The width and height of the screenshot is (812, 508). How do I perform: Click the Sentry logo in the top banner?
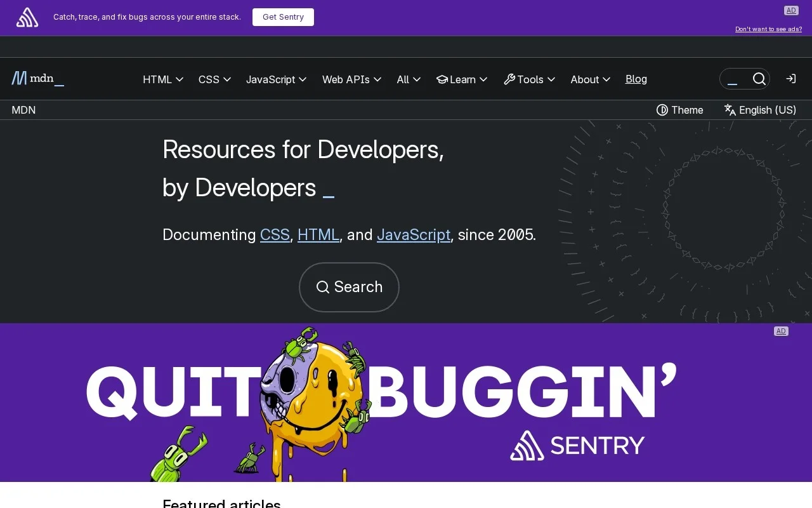point(27,17)
